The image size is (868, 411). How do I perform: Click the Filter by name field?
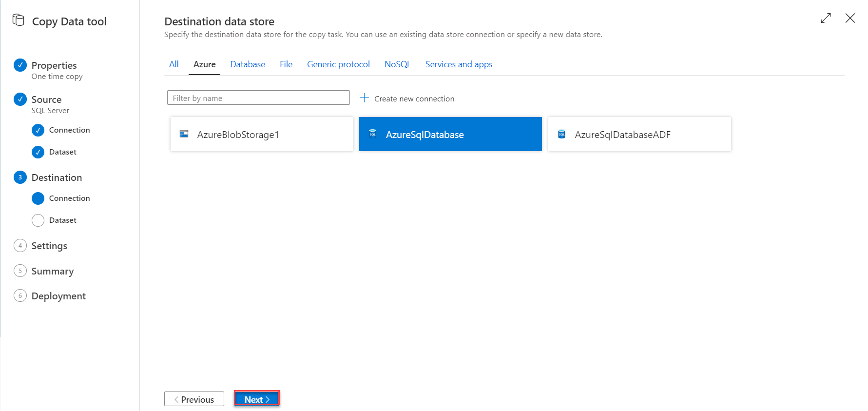click(x=258, y=98)
